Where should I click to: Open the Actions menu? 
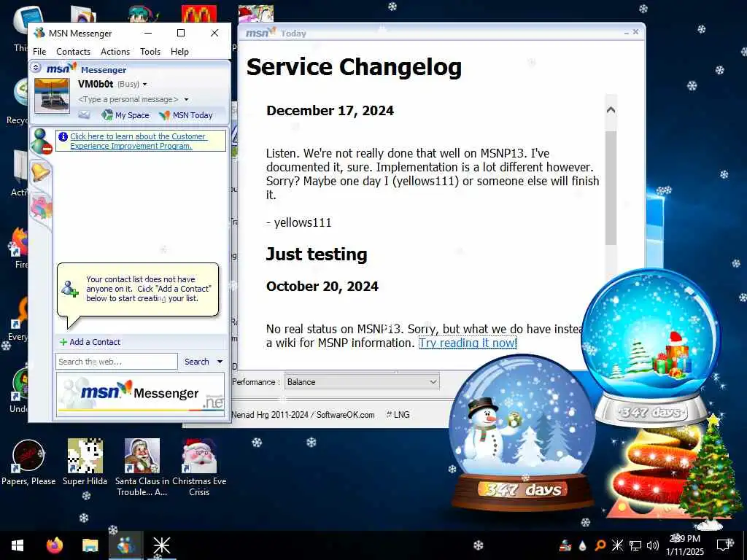click(115, 52)
